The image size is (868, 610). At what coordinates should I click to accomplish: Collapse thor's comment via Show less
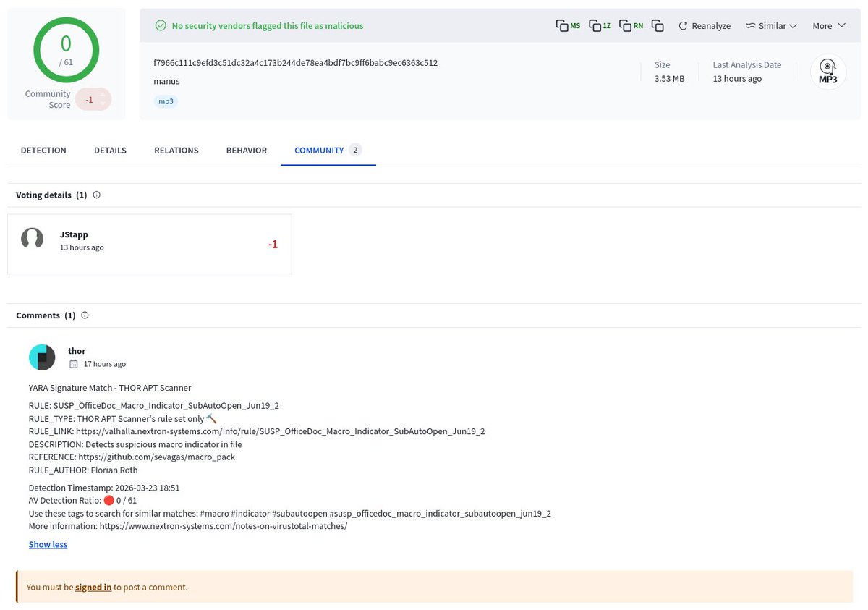point(48,543)
